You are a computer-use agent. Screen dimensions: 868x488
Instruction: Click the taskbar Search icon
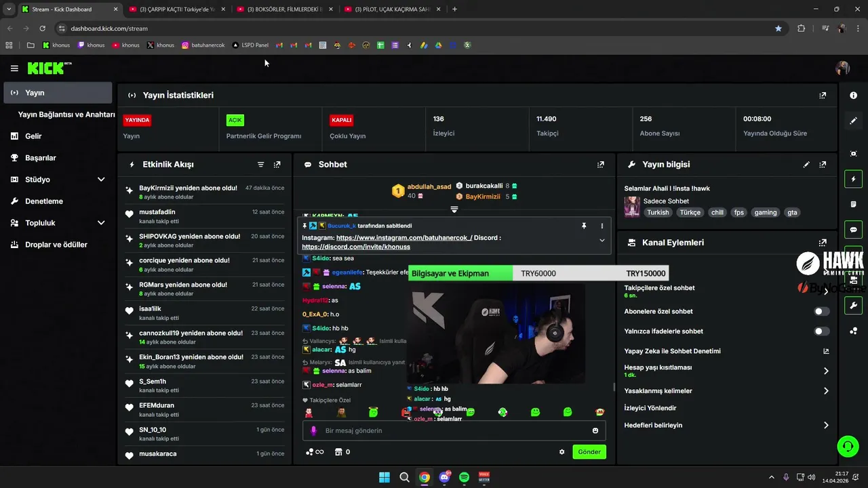(404, 477)
